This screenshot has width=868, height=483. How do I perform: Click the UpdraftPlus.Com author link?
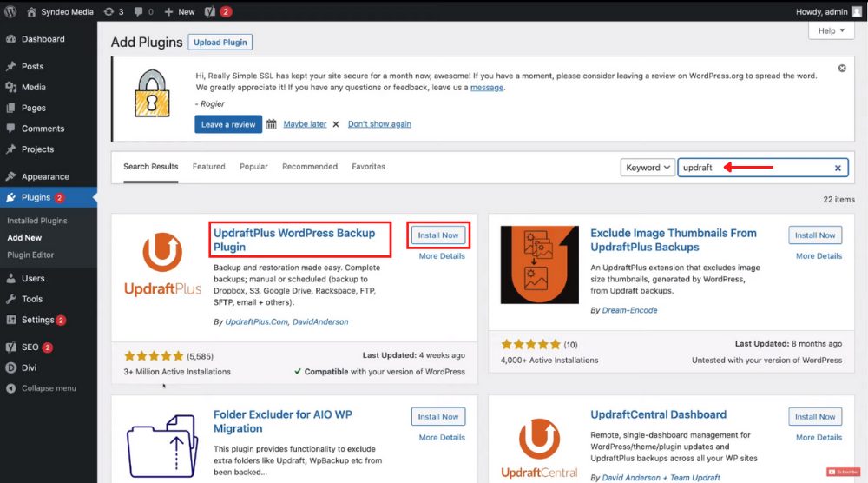(256, 321)
